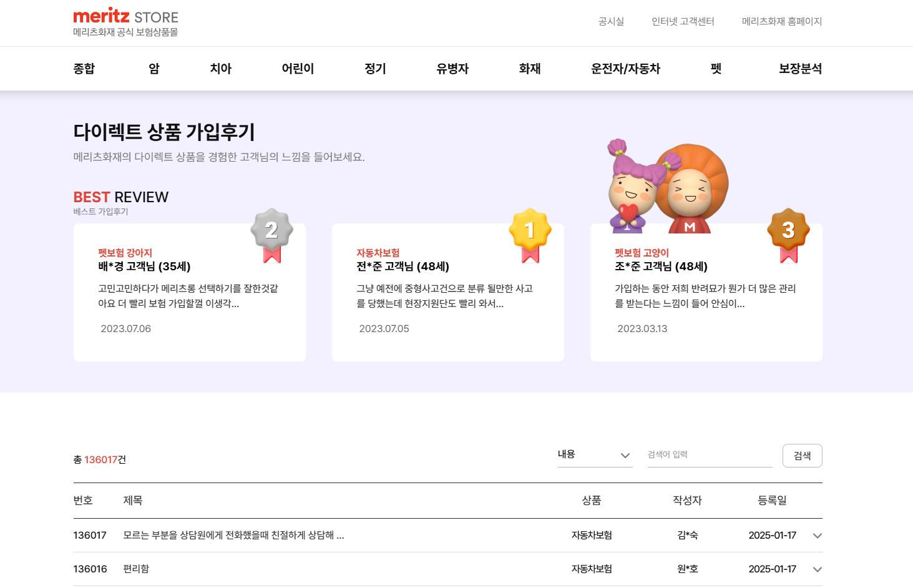Open the 종합 menu
This screenshot has width=913, height=588.
tap(84, 69)
